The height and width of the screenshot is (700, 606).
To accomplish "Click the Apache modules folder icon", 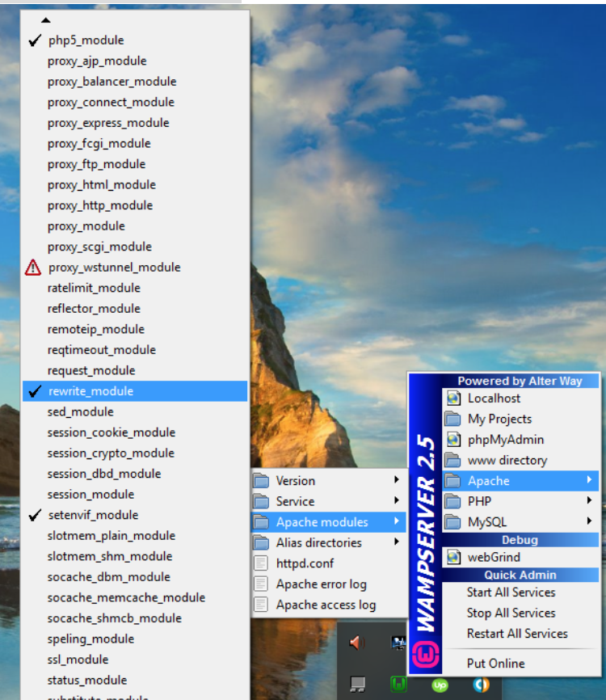I will pyautogui.click(x=261, y=522).
